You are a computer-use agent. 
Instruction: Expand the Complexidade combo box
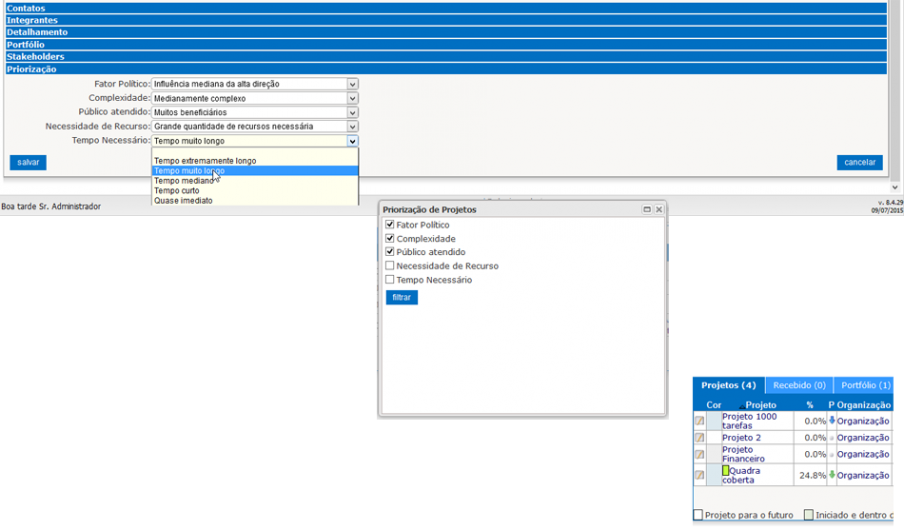point(352,98)
